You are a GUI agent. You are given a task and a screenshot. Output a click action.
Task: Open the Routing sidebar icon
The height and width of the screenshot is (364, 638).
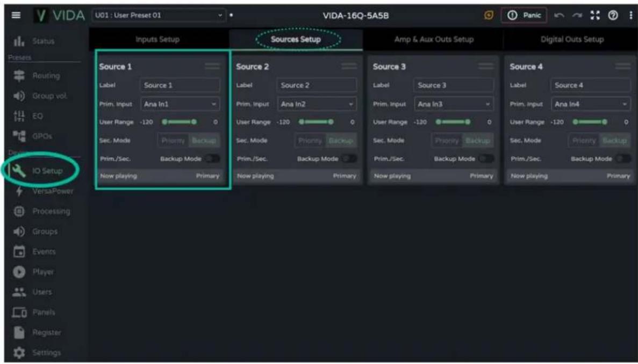pos(19,76)
